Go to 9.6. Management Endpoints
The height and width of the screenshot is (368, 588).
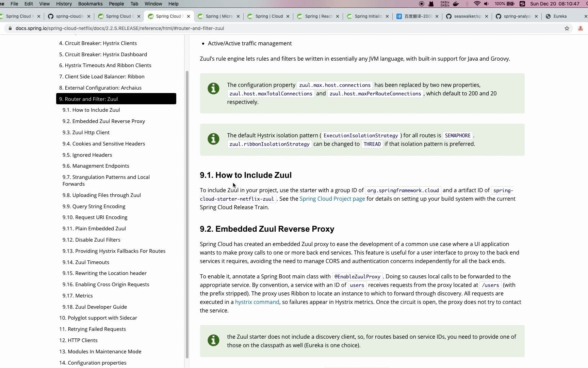[x=96, y=166]
